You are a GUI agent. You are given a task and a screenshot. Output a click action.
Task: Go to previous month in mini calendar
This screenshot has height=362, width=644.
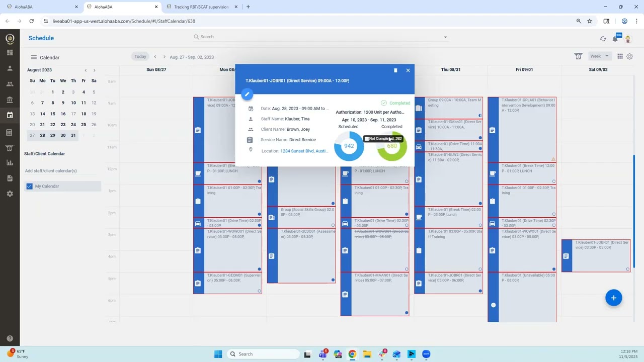tap(86, 70)
